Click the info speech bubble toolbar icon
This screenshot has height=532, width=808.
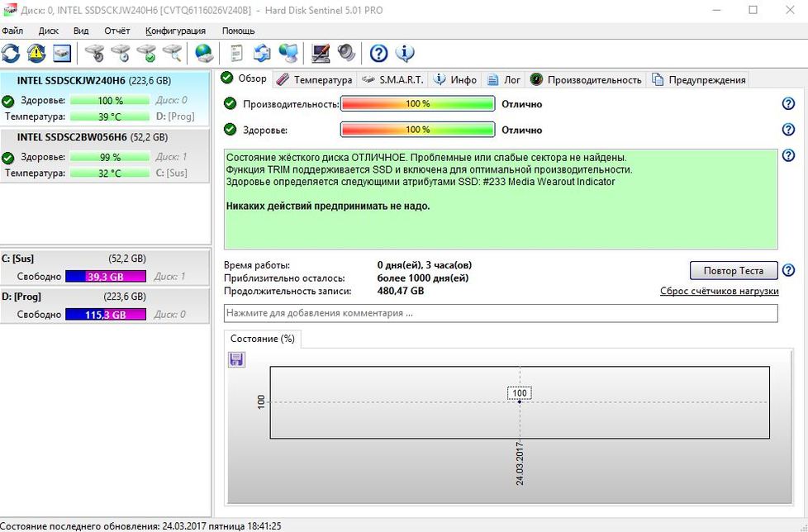click(x=405, y=54)
